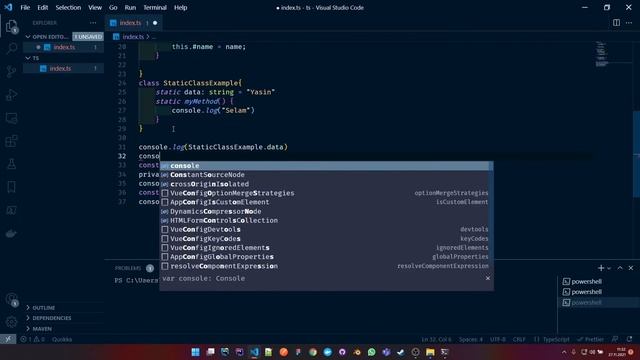Open Explorer Views and More Actions ellipsis
This screenshot has height=360, width=640.
(x=93, y=23)
